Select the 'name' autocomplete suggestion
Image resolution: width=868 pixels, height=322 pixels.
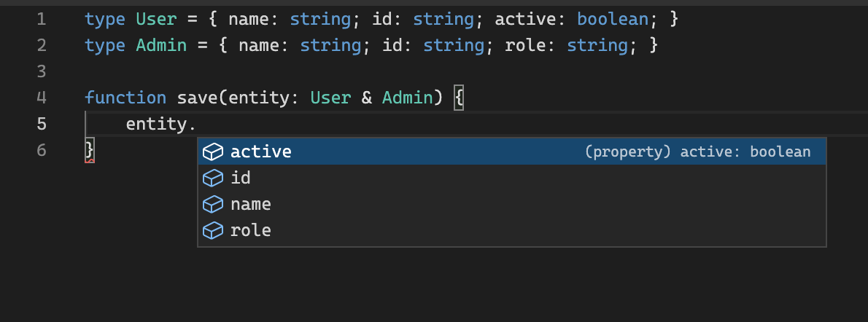coord(512,204)
